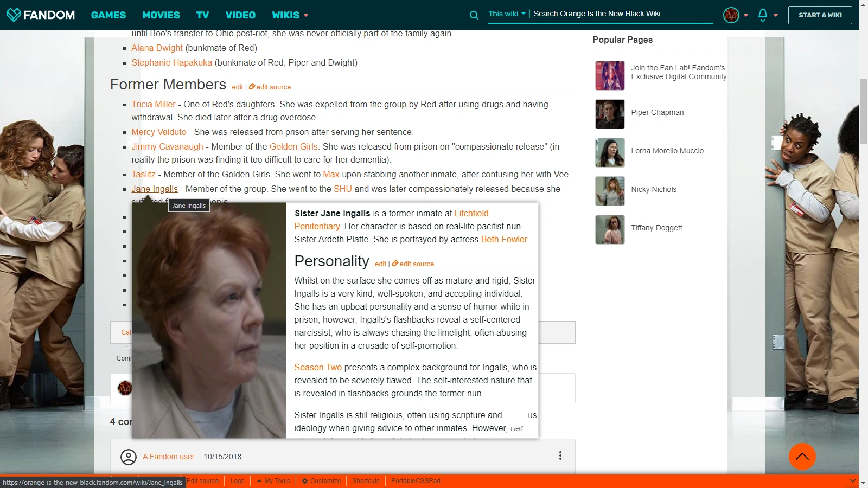Viewport: 868px width, 488px height.
Task: Open the VIDEO menu
Action: 240,15
